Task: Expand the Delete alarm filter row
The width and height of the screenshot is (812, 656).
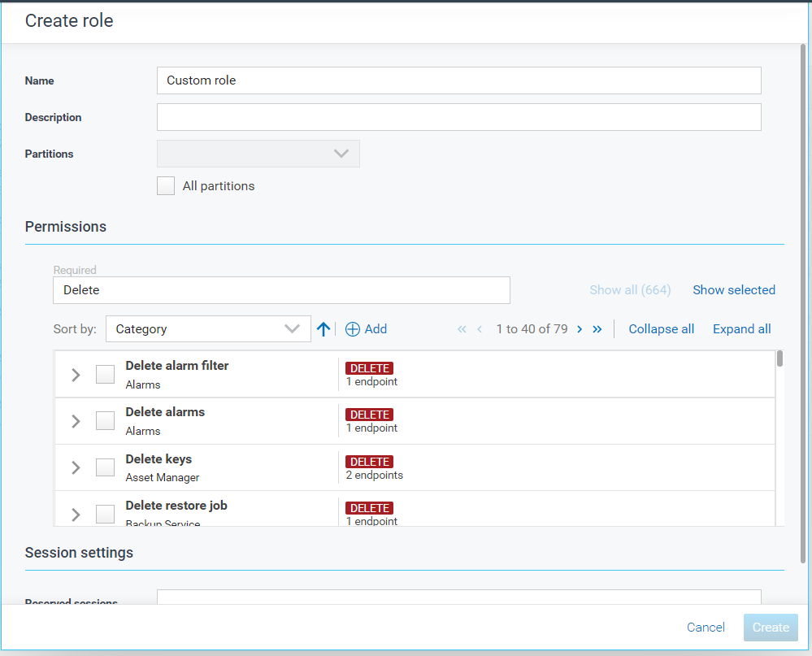Action: [76, 375]
